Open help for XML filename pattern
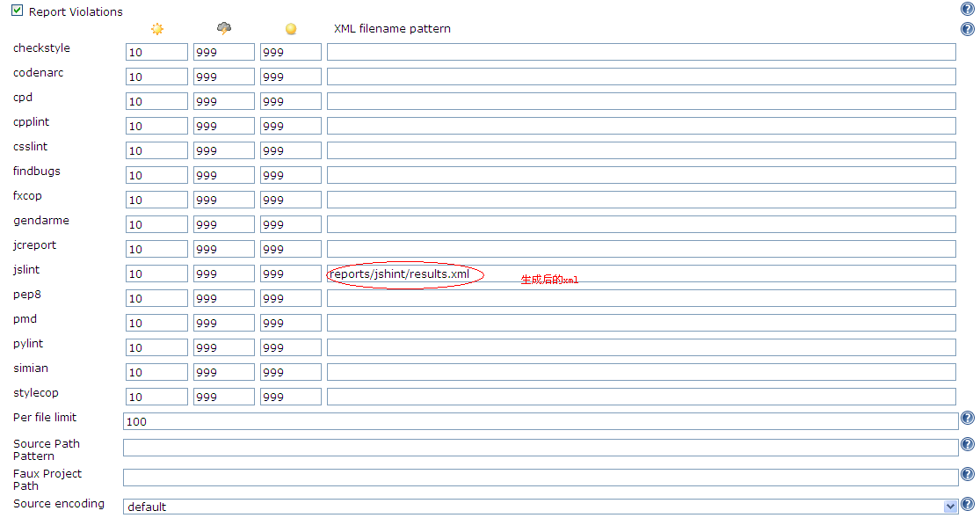The height and width of the screenshot is (518, 980). pos(967,29)
